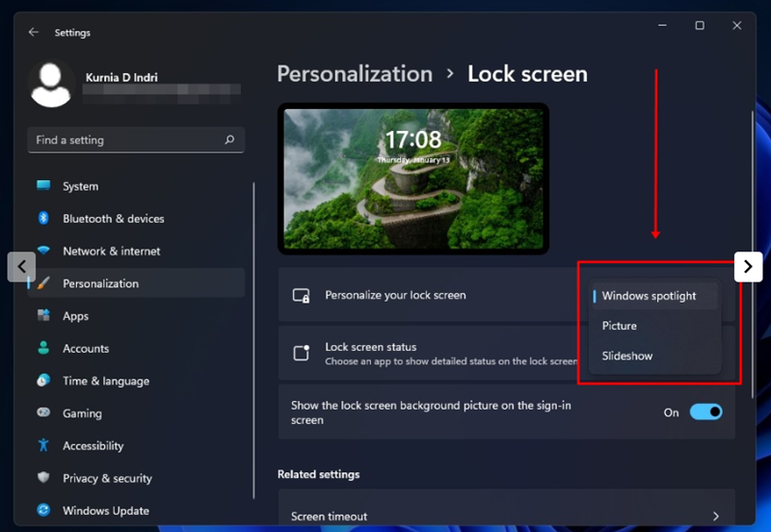The width and height of the screenshot is (771, 532).
Task: Click the Gaming controller icon
Action: coord(43,412)
